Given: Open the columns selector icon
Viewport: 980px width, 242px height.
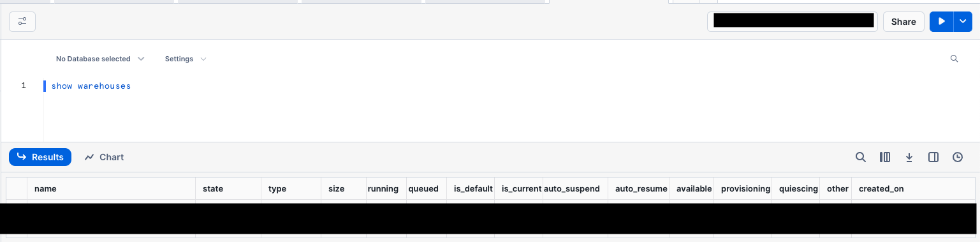Looking at the screenshot, I should [x=885, y=157].
